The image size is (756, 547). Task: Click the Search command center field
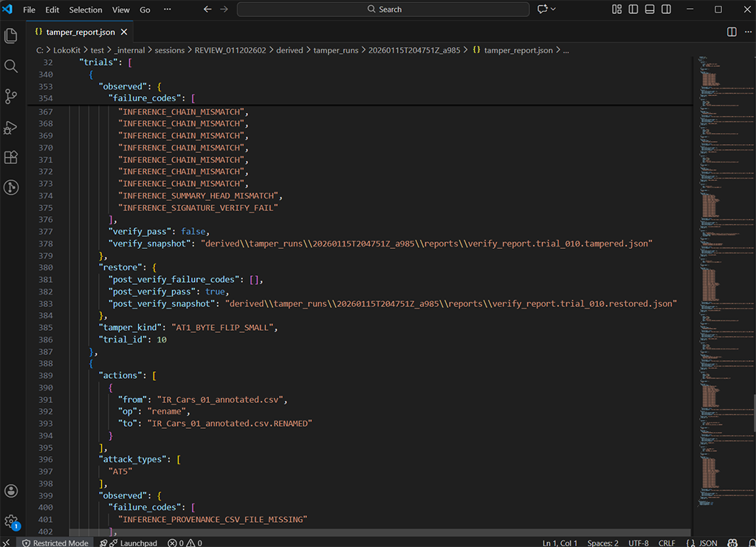[x=383, y=10]
